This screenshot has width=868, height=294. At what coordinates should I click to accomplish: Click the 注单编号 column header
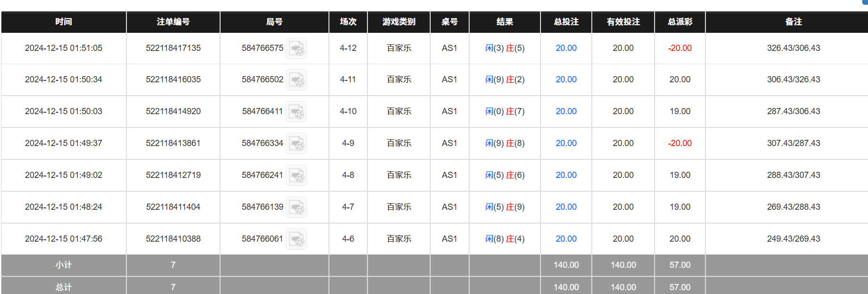(173, 22)
